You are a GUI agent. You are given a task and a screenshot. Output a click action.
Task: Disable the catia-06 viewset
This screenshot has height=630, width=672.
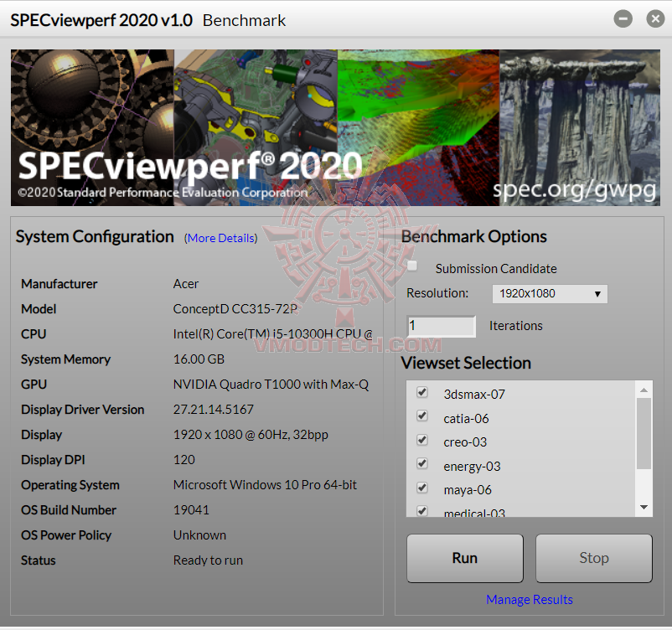421,416
